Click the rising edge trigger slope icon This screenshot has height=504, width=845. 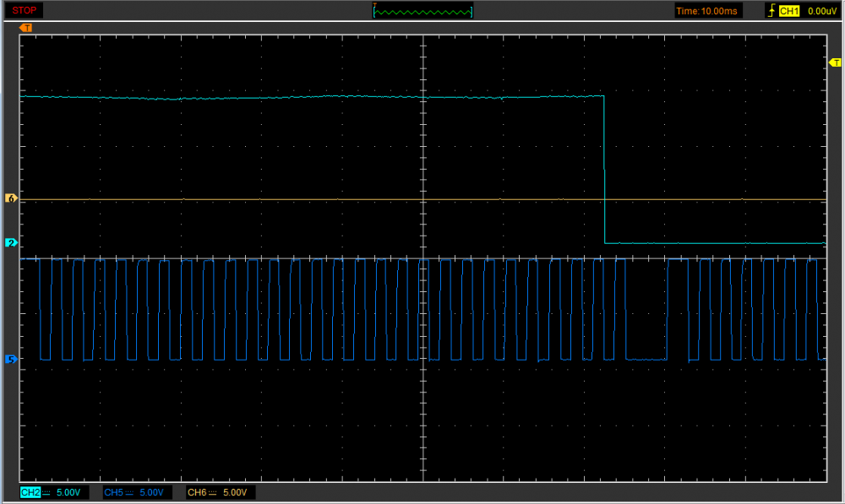coord(770,11)
